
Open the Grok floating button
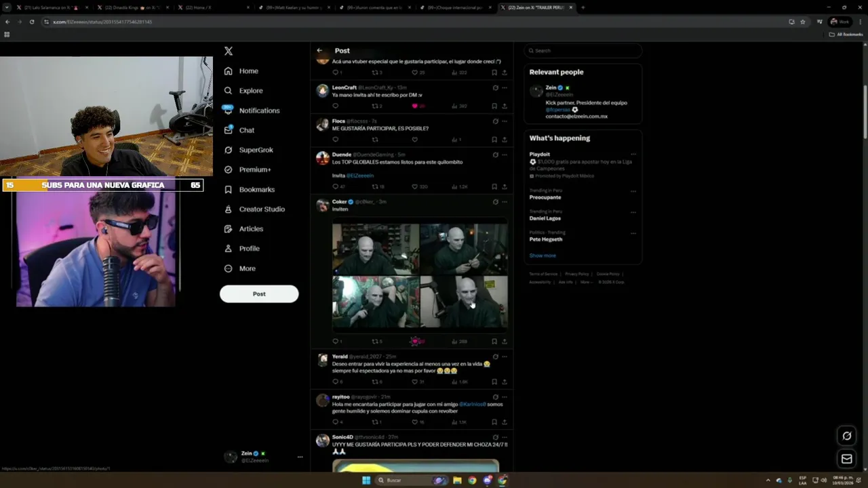pyautogui.click(x=846, y=436)
